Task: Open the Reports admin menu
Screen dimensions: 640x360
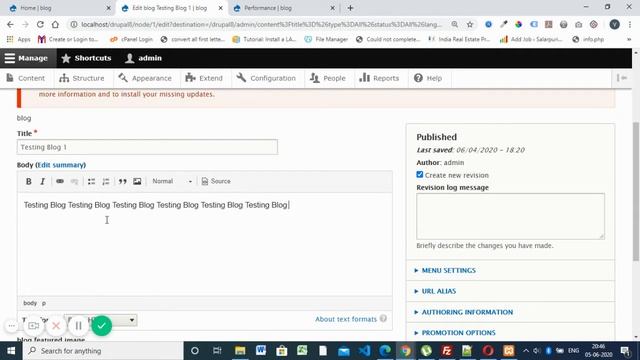Action: point(379,78)
